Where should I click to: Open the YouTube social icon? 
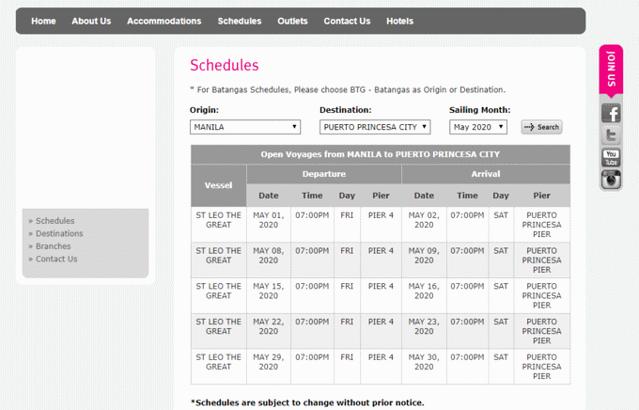[611, 157]
